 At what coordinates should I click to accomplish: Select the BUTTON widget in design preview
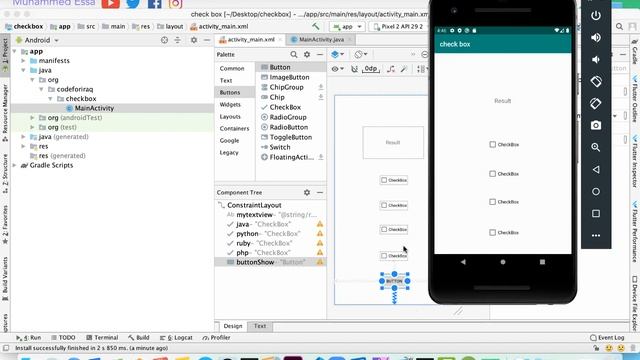click(394, 281)
